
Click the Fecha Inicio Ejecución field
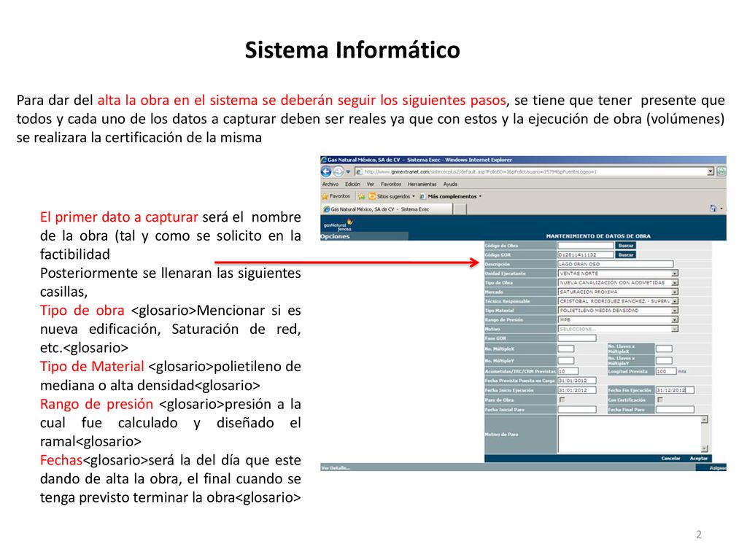577,390
